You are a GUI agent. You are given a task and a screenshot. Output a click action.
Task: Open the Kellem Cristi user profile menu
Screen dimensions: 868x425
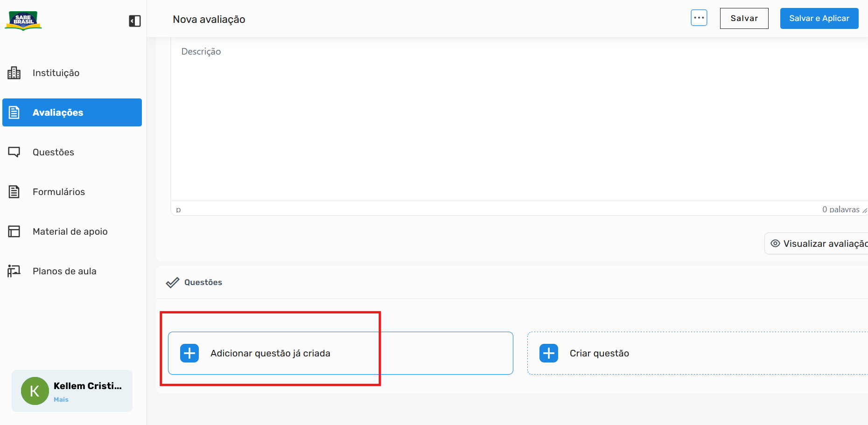[x=72, y=391]
